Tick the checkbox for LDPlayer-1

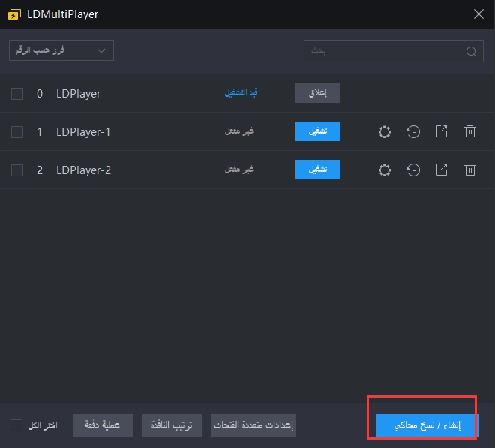tap(17, 132)
